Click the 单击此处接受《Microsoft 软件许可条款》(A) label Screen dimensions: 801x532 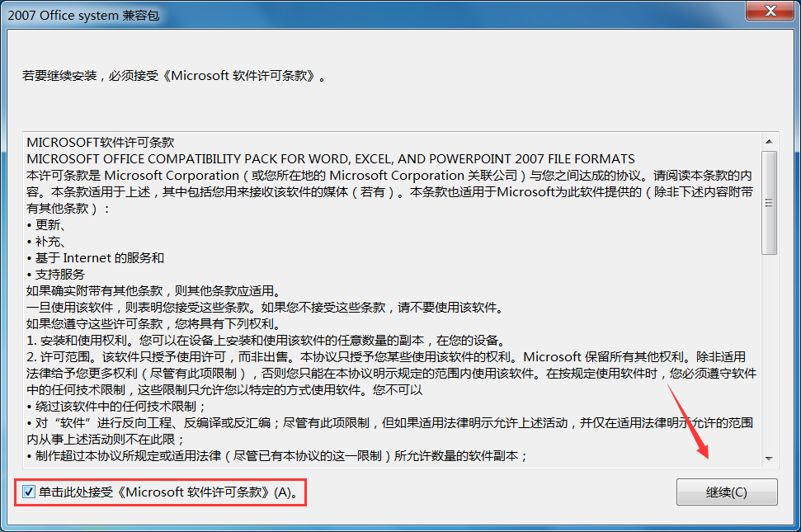[x=168, y=492]
